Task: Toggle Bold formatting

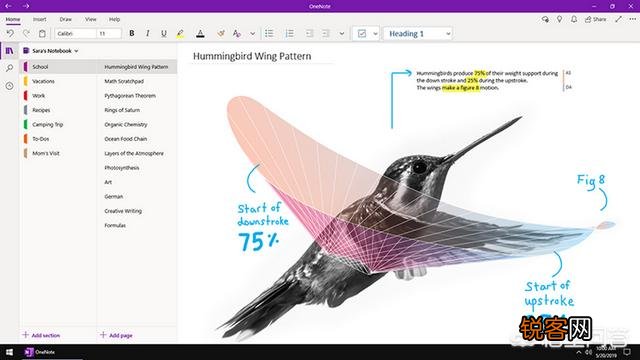Action: point(132,33)
